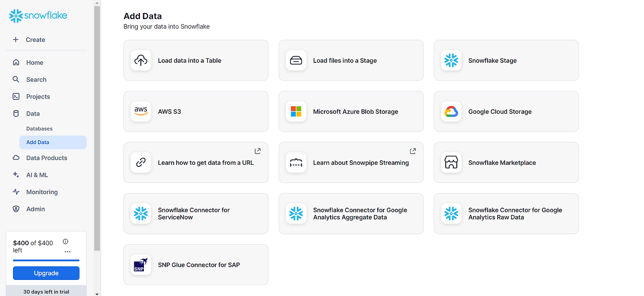This screenshot has width=644, height=296.
Task: Select SNP Glue Connector for SAP
Action: 196,265
